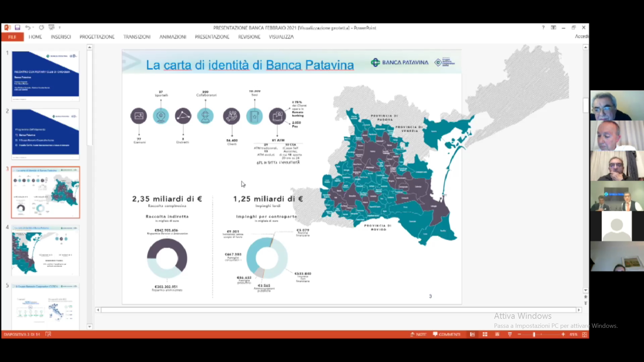Switch to Normal view icon
The image size is (644, 362).
click(x=472, y=335)
